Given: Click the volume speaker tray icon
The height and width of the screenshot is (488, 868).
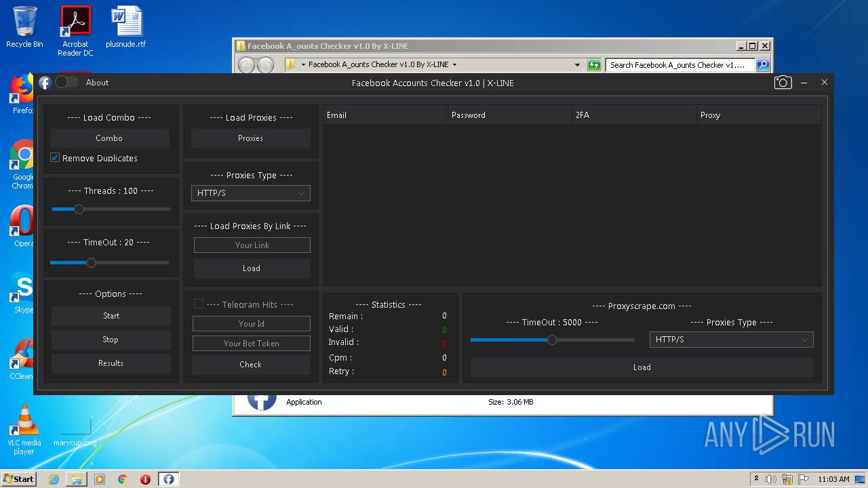Looking at the screenshot, I should coord(771,479).
